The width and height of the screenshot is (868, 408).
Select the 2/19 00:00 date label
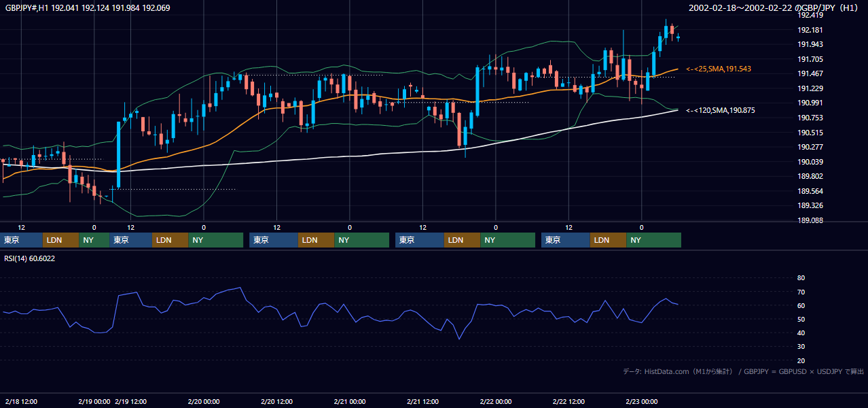pos(94,402)
